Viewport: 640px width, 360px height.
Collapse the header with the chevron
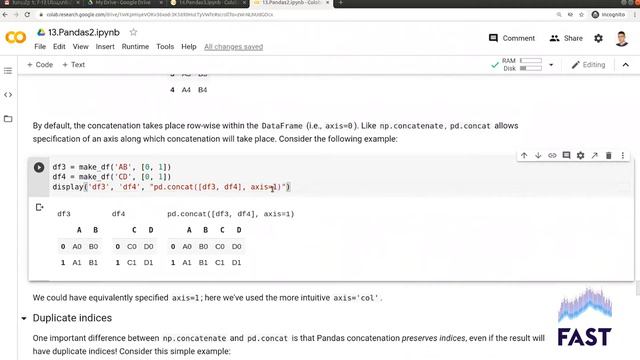pos(626,64)
